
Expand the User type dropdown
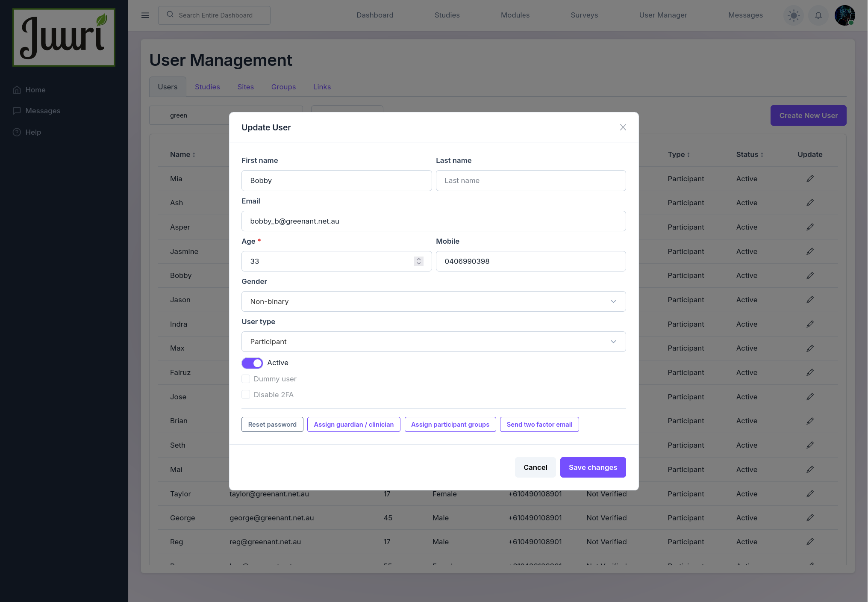pos(433,342)
